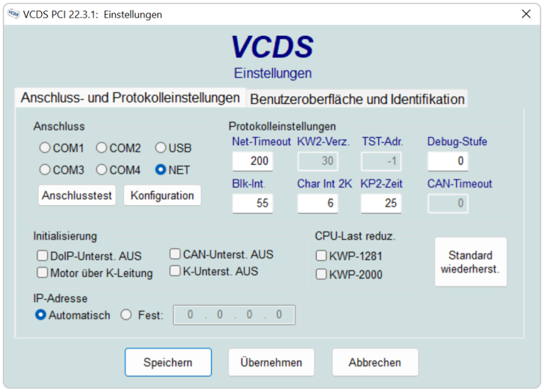Click the Initialisierung group label

pos(65,236)
